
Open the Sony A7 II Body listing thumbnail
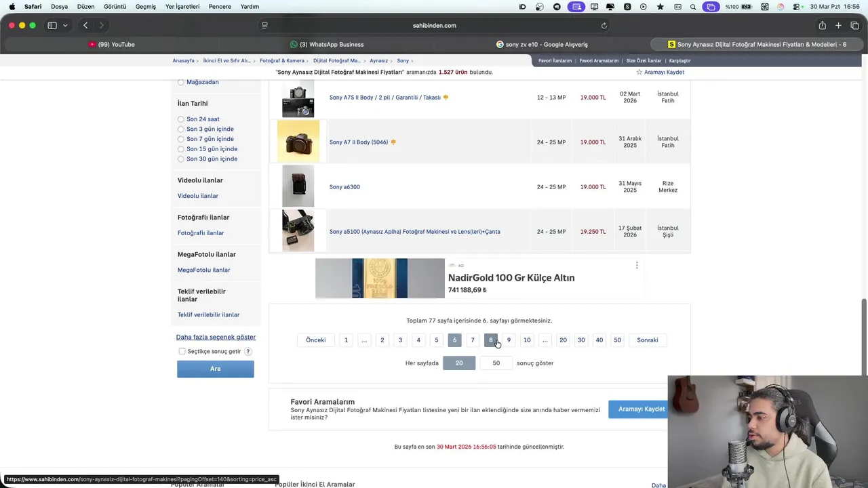(x=298, y=142)
